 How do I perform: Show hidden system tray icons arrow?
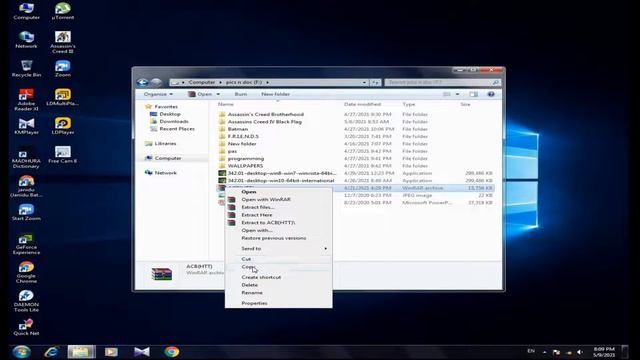544,351
